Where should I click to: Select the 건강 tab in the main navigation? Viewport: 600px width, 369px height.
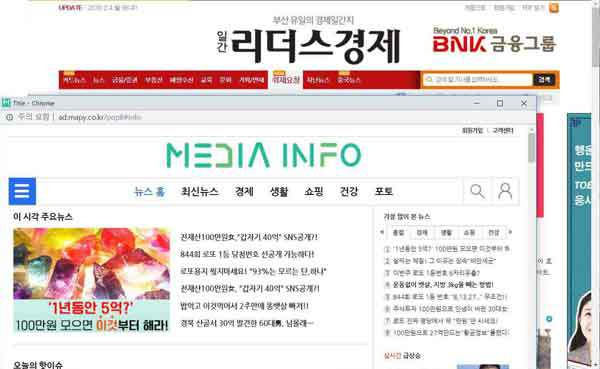pos(349,191)
